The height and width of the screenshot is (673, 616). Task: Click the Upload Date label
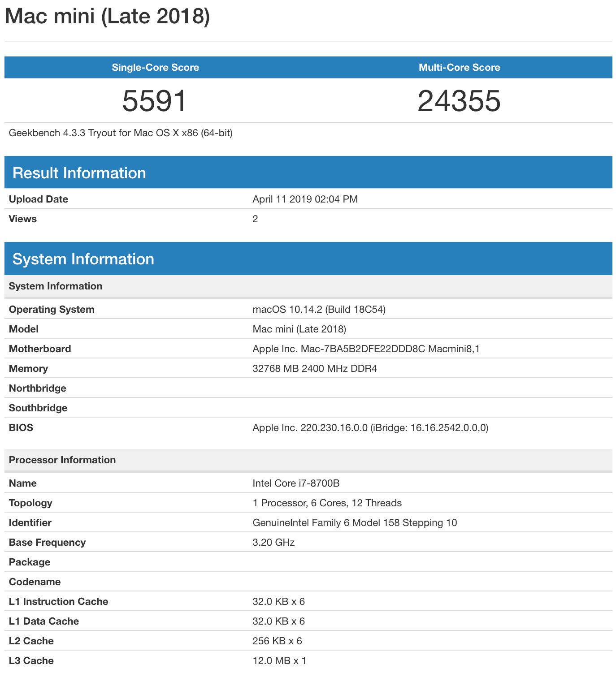(39, 199)
